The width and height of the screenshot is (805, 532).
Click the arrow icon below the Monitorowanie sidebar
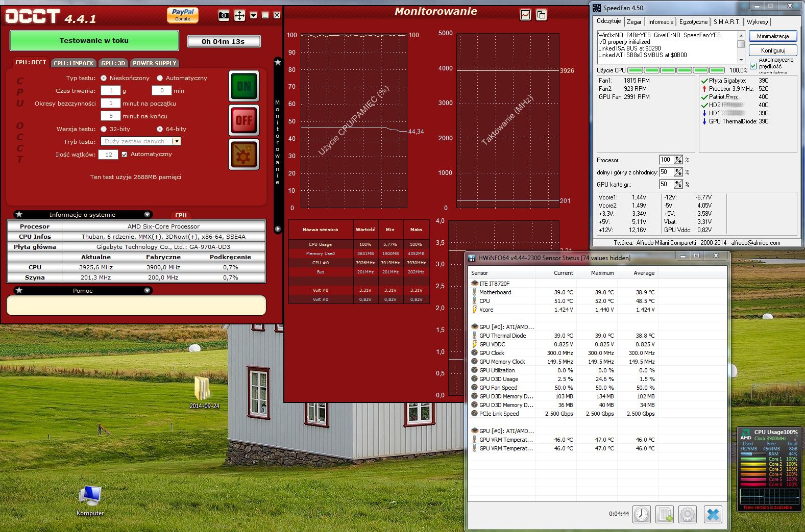click(278, 229)
